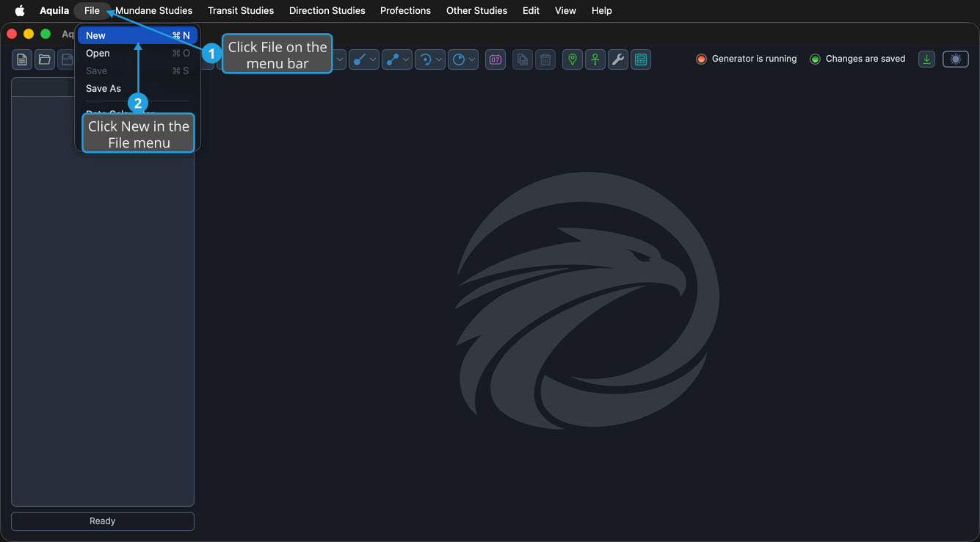Toggle the sun theme switch button
The width and height of the screenshot is (980, 542).
point(956,59)
